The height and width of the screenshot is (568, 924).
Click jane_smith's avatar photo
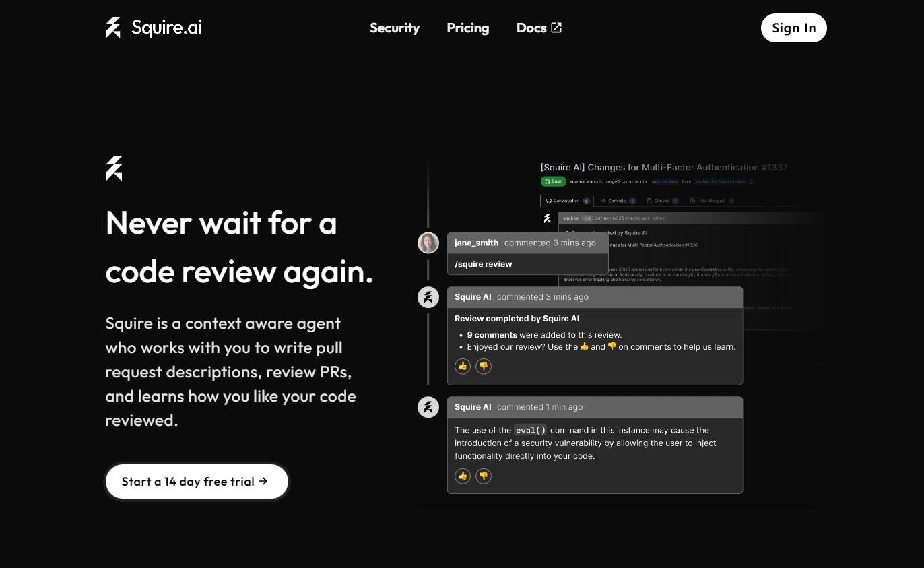pyautogui.click(x=428, y=243)
